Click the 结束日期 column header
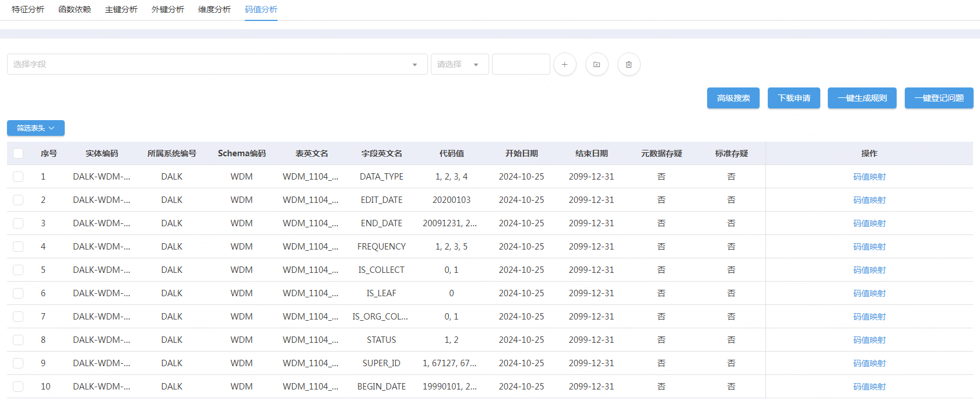 point(592,153)
